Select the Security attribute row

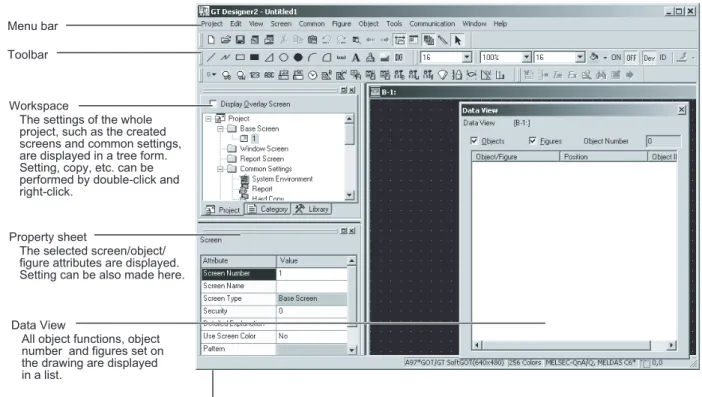coord(274,311)
